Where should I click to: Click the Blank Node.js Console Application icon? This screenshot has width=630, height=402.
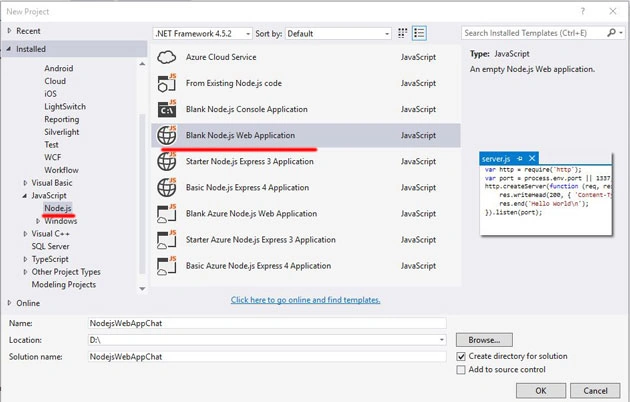click(167, 109)
